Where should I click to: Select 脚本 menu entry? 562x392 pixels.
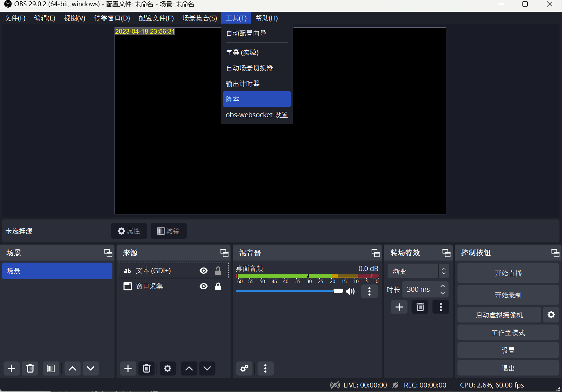(x=257, y=99)
